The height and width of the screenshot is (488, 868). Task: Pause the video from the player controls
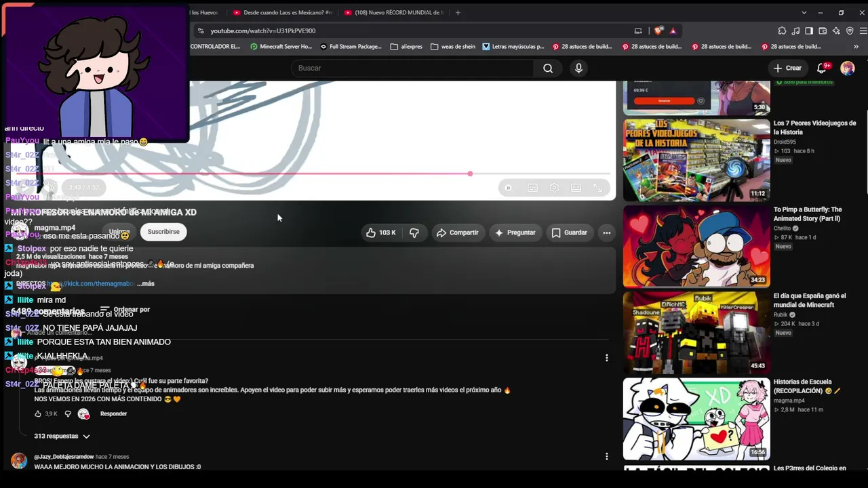point(508,188)
